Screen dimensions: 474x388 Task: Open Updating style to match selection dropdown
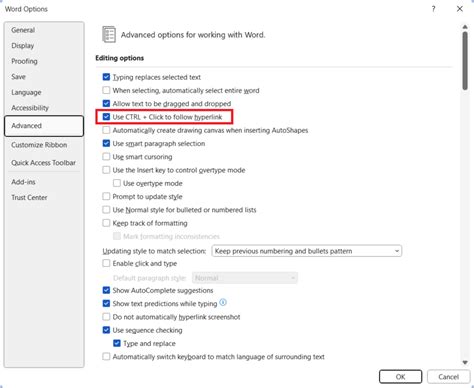click(307, 251)
